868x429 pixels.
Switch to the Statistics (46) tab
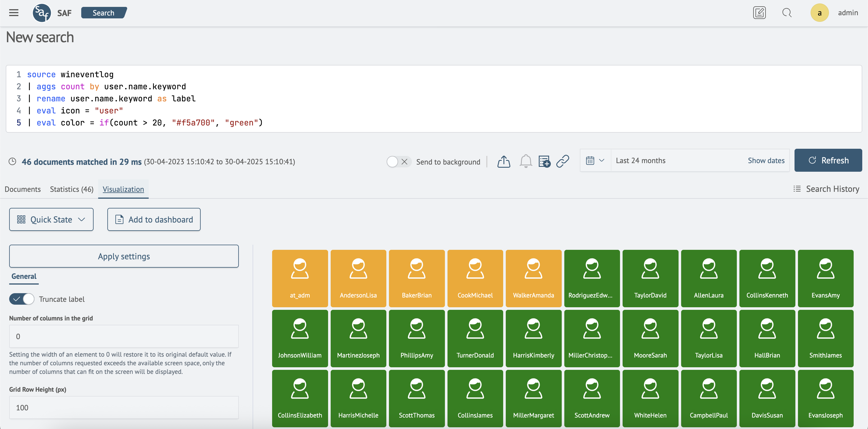(71, 189)
